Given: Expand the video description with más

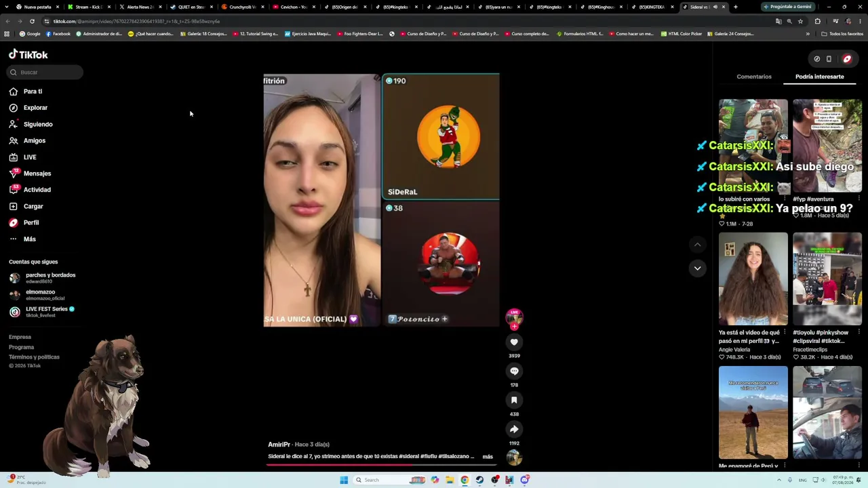Looking at the screenshot, I should click(488, 457).
